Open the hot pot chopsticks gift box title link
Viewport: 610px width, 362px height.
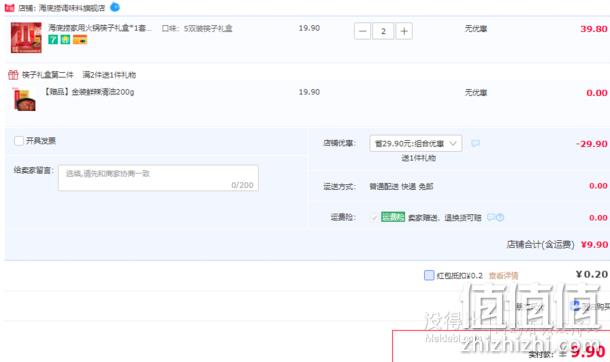[x=100, y=28]
